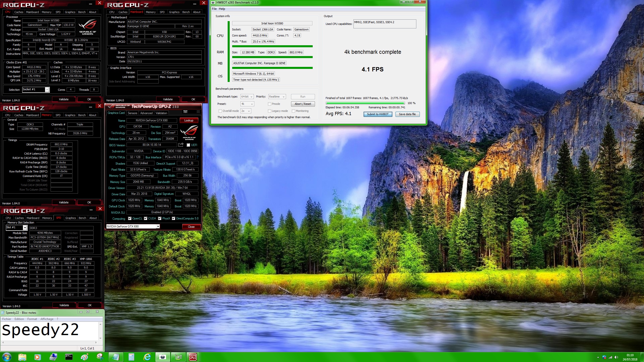Launch Internet Explorer from the taskbar
Viewport: 644px width, 362px height.
147,357
